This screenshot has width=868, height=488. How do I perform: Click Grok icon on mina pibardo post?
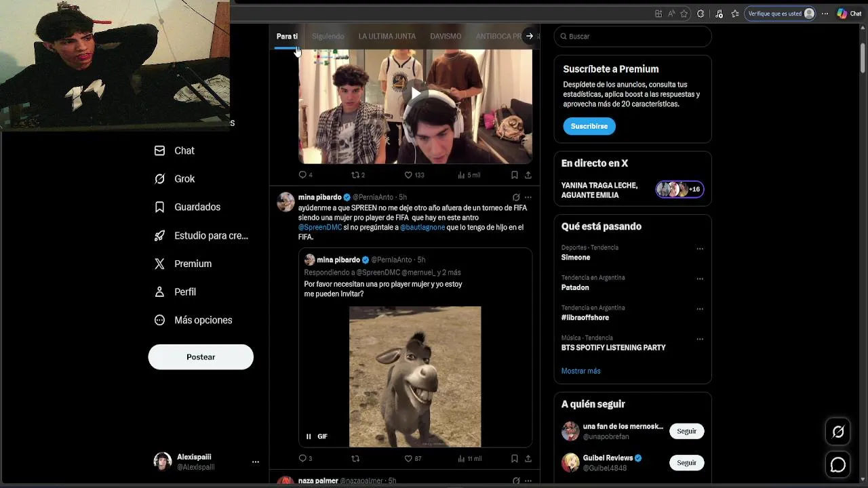[516, 197]
